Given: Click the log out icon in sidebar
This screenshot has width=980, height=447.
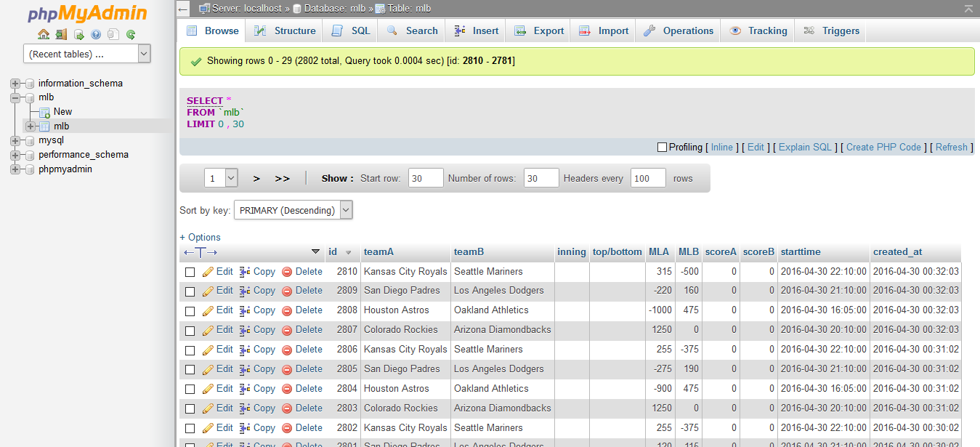Looking at the screenshot, I should (x=61, y=34).
